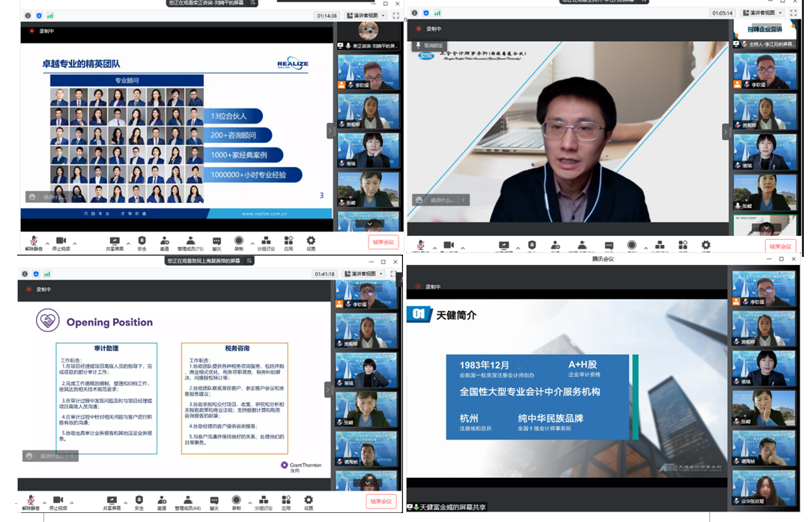Image resolution: width=812 pixels, height=522 pixels.
Task: Collapse participant video strip in top-left window
Action: [330, 130]
